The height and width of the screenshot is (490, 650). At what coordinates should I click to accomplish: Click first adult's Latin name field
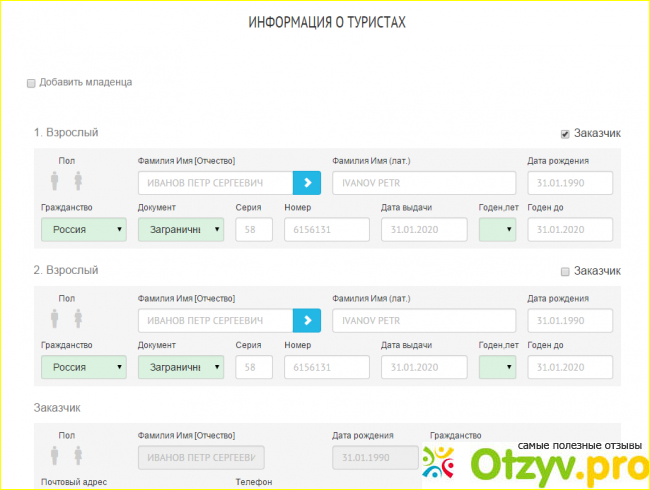[x=424, y=182]
